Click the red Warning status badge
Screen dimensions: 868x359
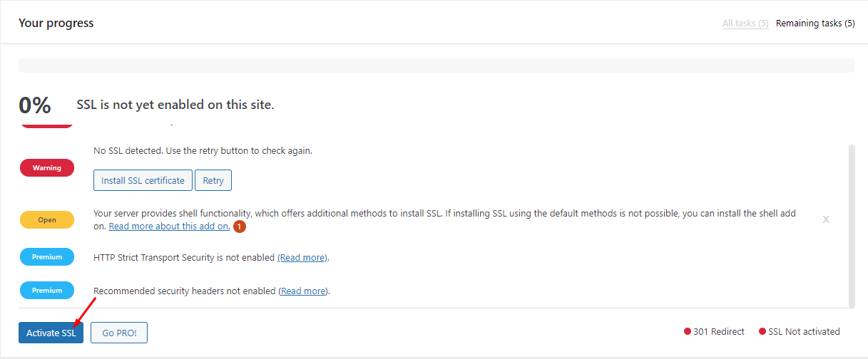coord(47,168)
